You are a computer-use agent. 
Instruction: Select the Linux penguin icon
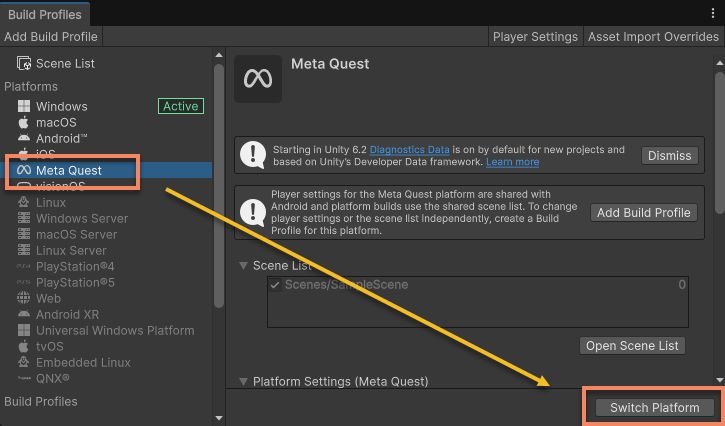click(24, 202)
